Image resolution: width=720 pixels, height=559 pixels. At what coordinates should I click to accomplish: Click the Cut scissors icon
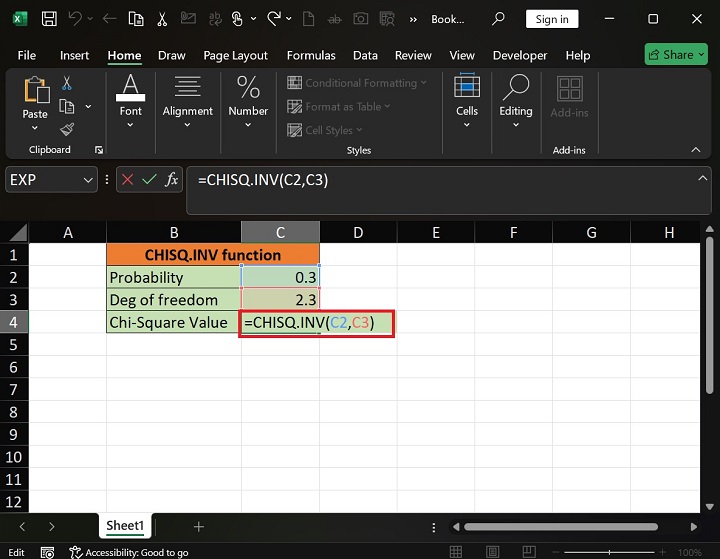click(x=67, y=84)
